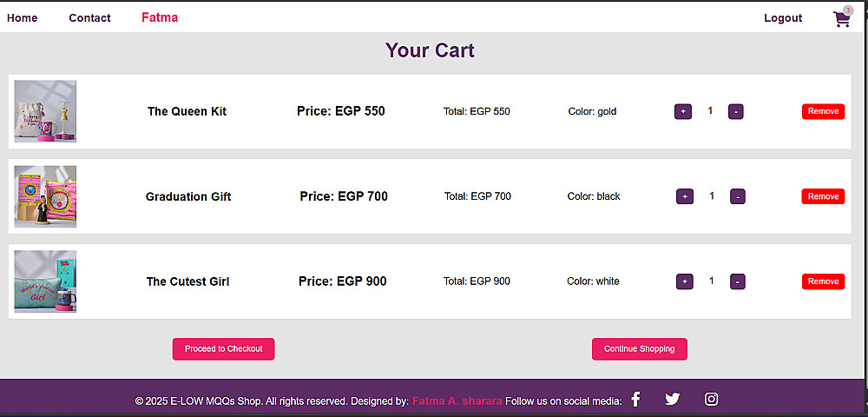868x417 pixels.
Task: Open the Twitter icon in footer
Action: point(673,399)
